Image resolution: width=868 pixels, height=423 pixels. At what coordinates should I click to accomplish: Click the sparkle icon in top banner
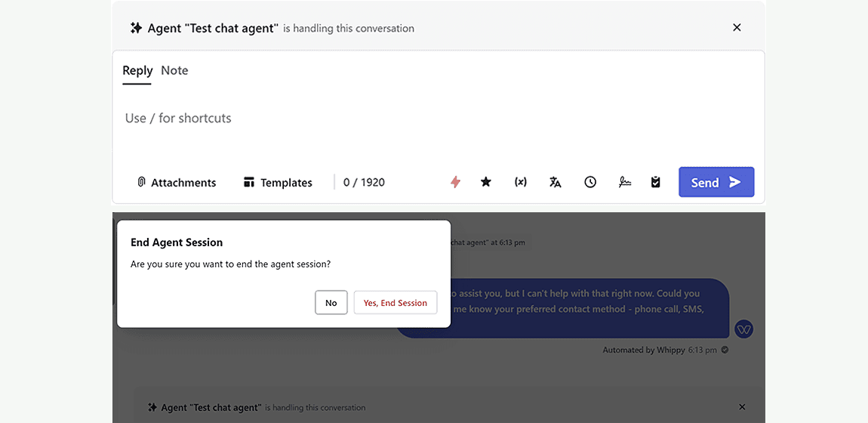(136, 28)
